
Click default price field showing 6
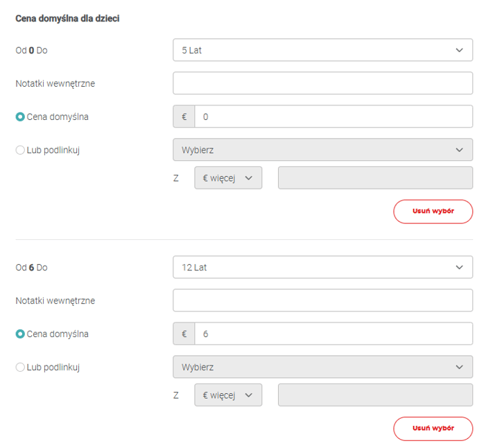click(333, 334)
